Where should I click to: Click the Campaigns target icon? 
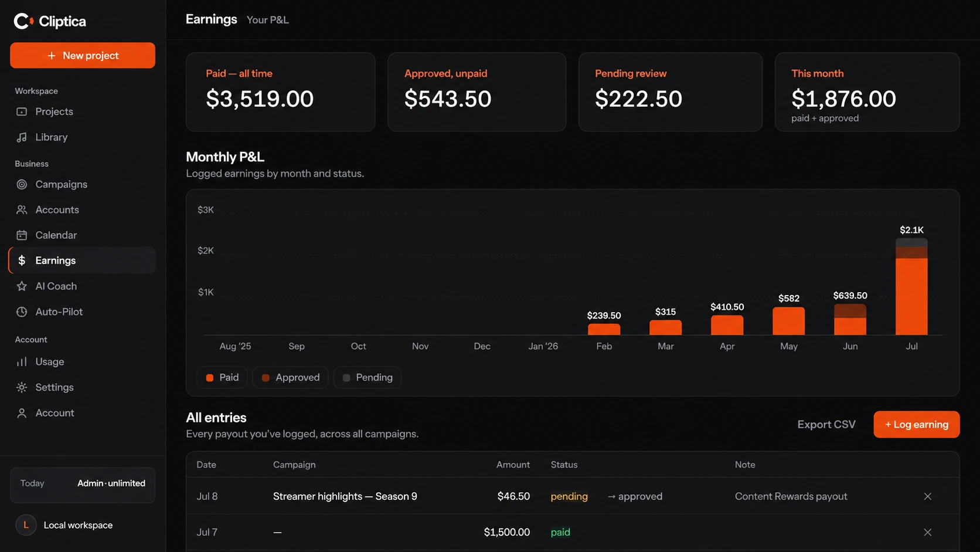pos(22,184)
